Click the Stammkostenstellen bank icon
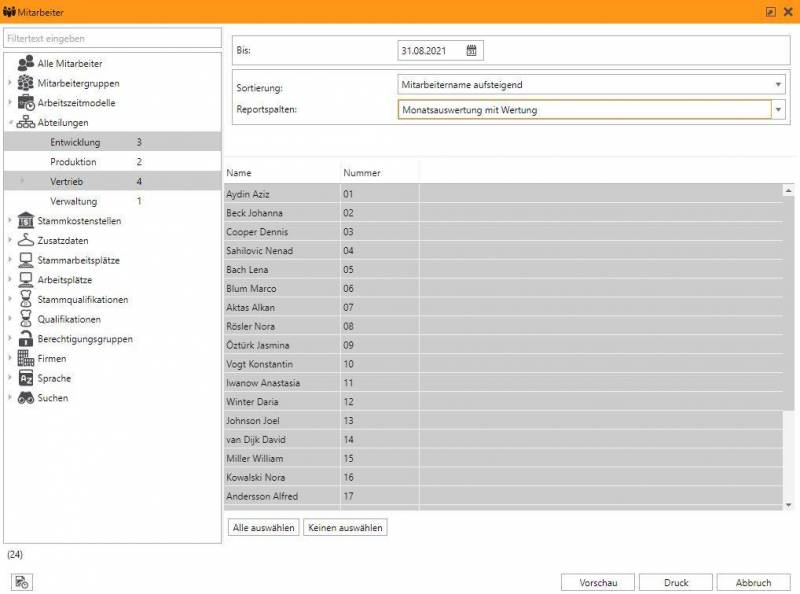The width and height of the screenshot is (800, 594). click(x=26, y=221)
